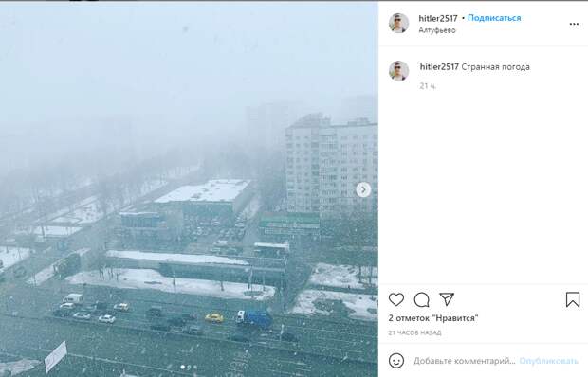Click the Добавьте комментарий input field
The image size is (588, 377).
coord(465,361)
